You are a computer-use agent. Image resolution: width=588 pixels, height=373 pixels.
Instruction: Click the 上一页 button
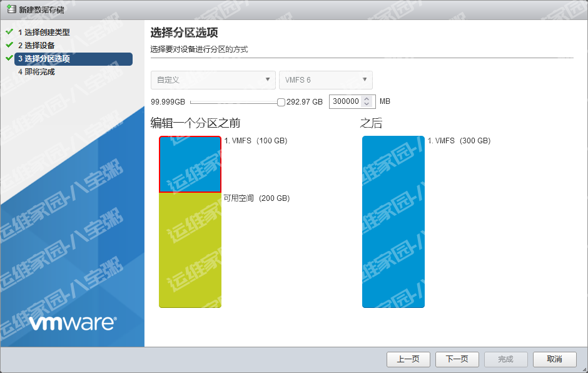coord(408,359)
